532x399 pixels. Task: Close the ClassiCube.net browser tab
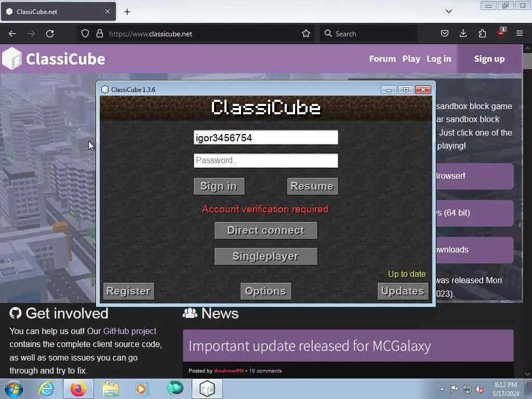(108, 11)
